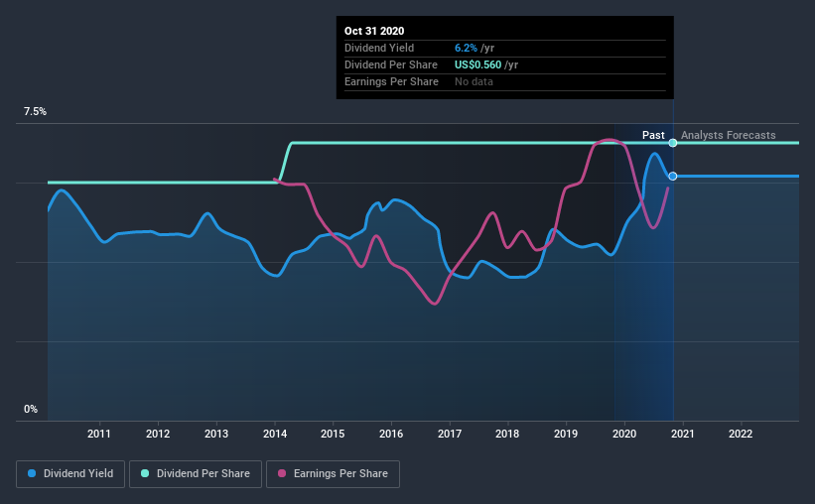Toggle the Dividend Yield legend button
The image size is (815, 504).
(x=70, y=474)
